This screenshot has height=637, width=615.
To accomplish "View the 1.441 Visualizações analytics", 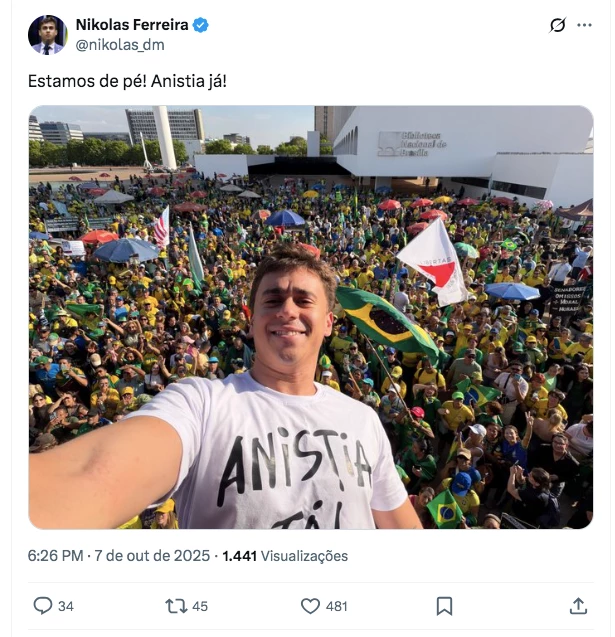I will pyautogui.click(x=285, y=556).
